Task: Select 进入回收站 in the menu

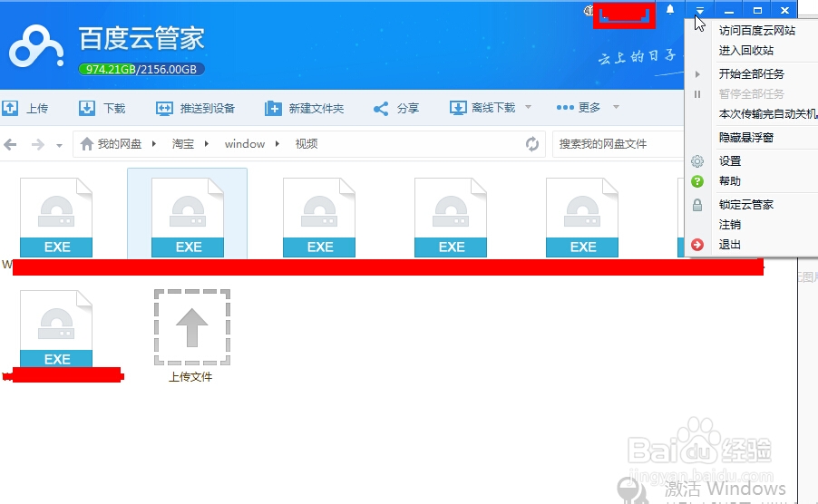Action: pyautogui.click(x=746, y=50)
